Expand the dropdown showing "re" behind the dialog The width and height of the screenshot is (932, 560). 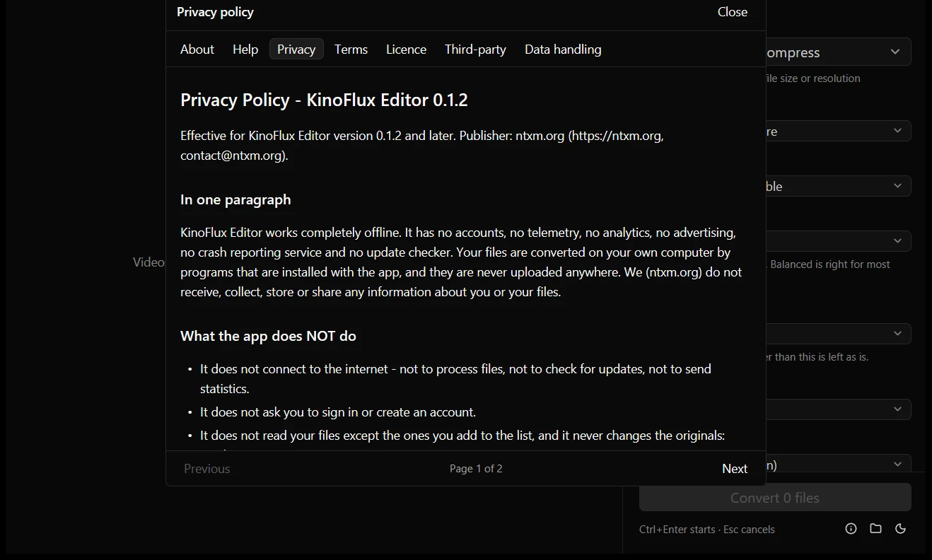[x=839, y=131]
